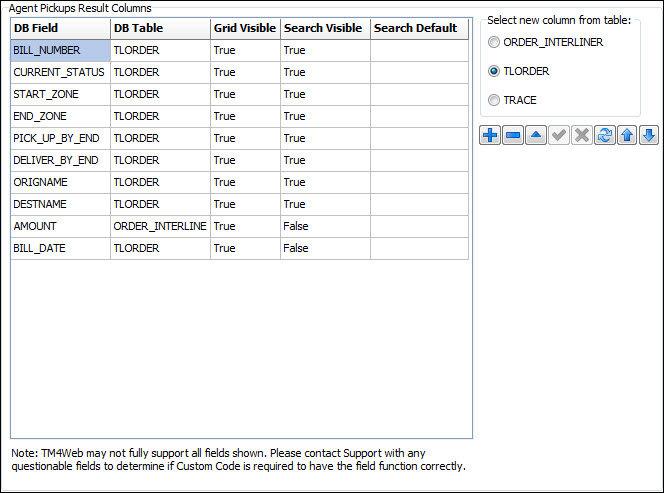Click the Search Visible column header
Image resolution: width=664 pixels, height=493 pixels.
(x=325, y=28)
